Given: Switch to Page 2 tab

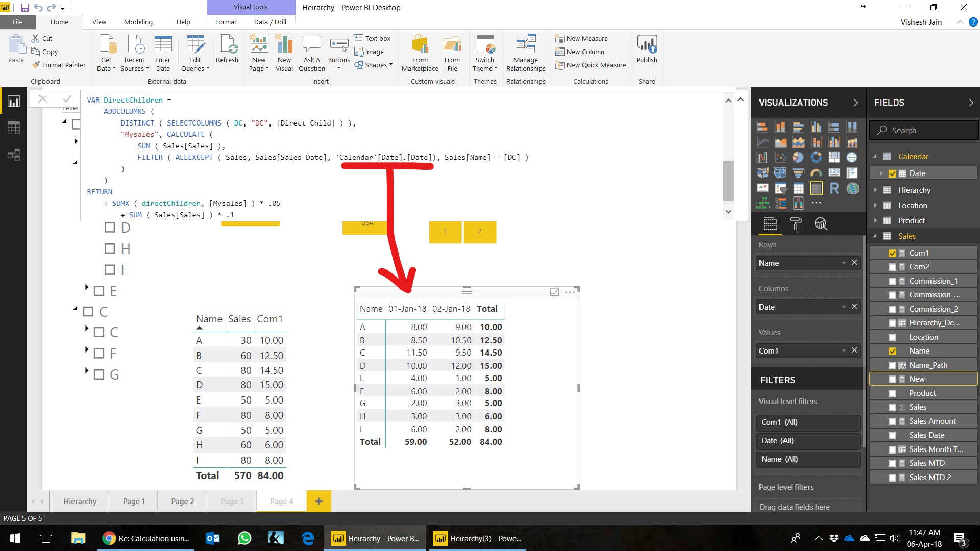Looking at the screenshot, I should click(x=182, y=502).
